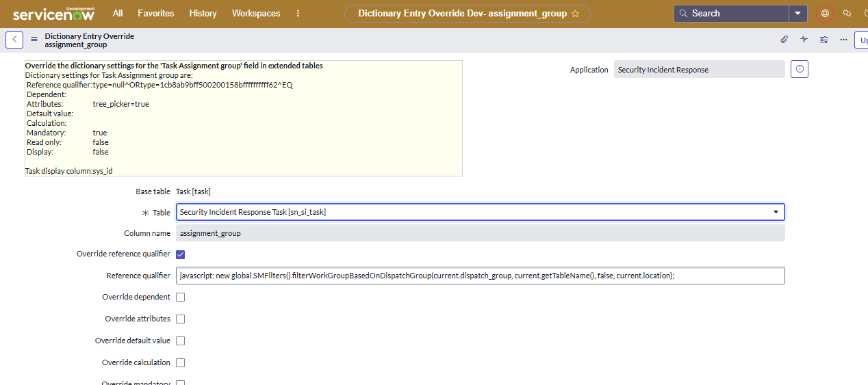This screenshot has width=868, height=385.
Task: Uncheck Override reference qualifier
Action: pos(181,254)
